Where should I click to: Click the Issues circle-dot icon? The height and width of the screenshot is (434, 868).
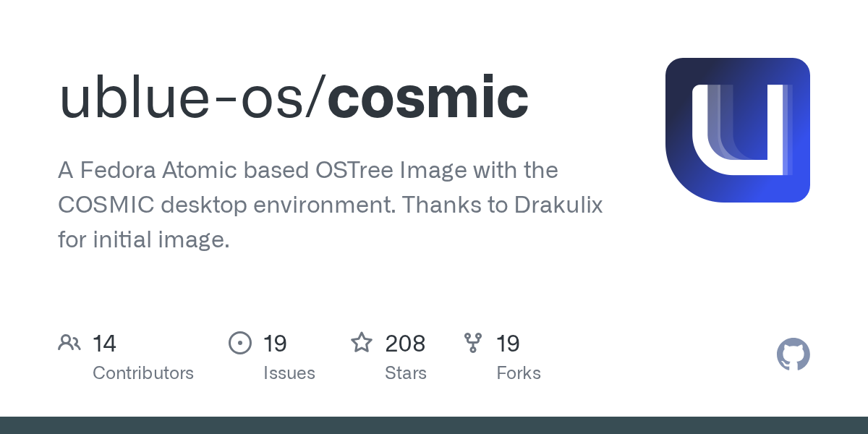[240, 343]
